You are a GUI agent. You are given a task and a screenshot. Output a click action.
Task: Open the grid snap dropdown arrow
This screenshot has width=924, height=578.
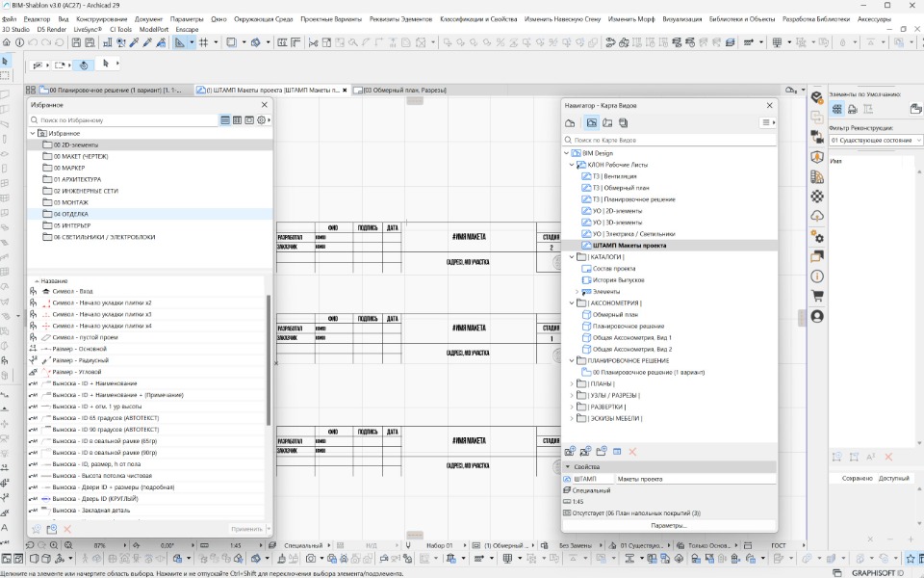[x=216, y=42]
